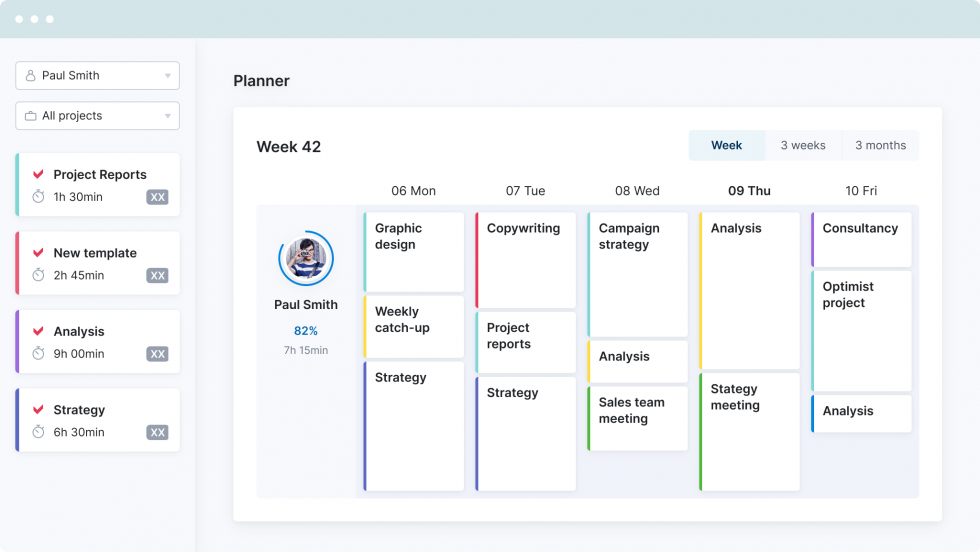Click the XX badge on Project Reports card
Screen dimensions: 980x552
pos(157,197)
